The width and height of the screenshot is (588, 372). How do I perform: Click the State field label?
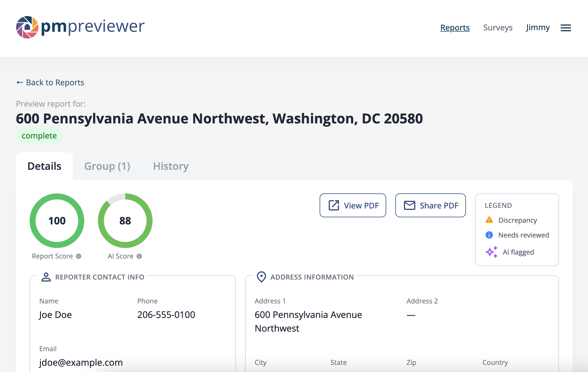338,362
